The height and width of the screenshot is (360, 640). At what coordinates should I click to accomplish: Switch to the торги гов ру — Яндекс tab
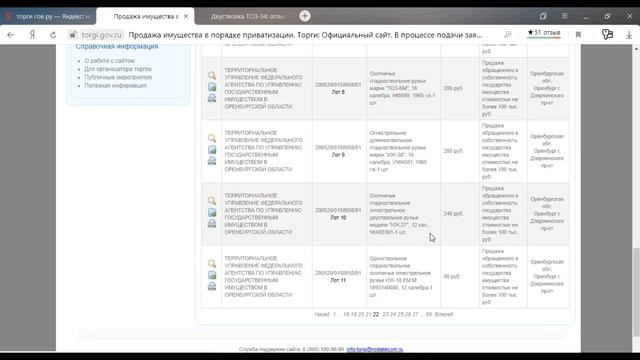click(48, 16)
